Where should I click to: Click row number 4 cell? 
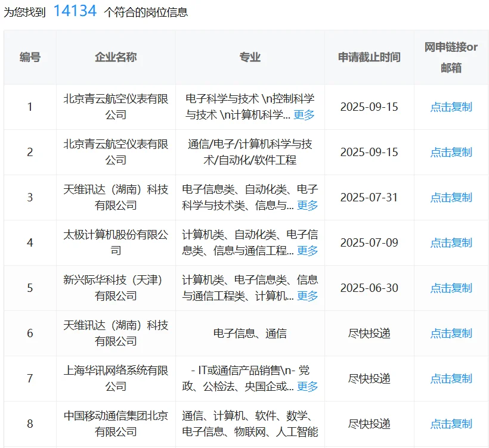click(x=30, y=242)
